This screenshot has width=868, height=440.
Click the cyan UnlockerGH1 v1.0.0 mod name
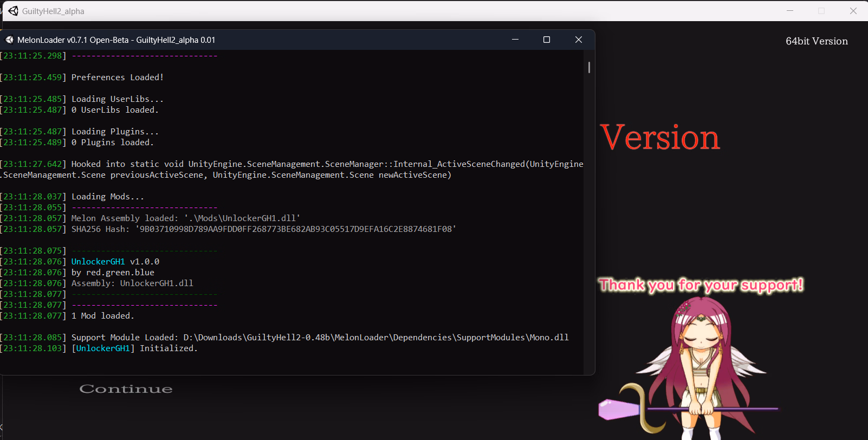coord(98,262)
